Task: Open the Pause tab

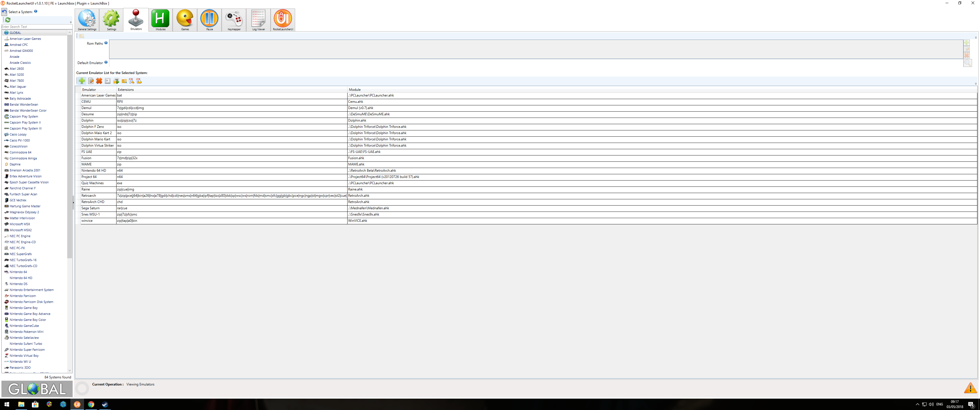Action: 209,20
